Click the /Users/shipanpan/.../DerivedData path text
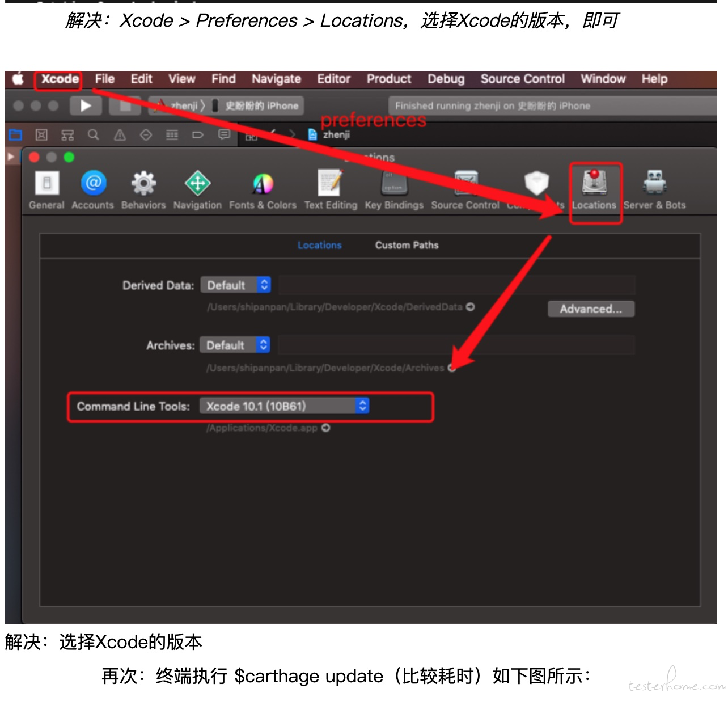Image resolution: width=728 pixels, height=701 pixels. click(335, 307)
